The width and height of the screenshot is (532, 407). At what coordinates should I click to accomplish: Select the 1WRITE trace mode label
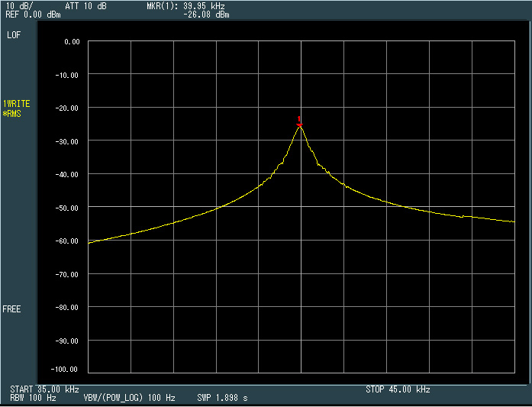point(17,103)
